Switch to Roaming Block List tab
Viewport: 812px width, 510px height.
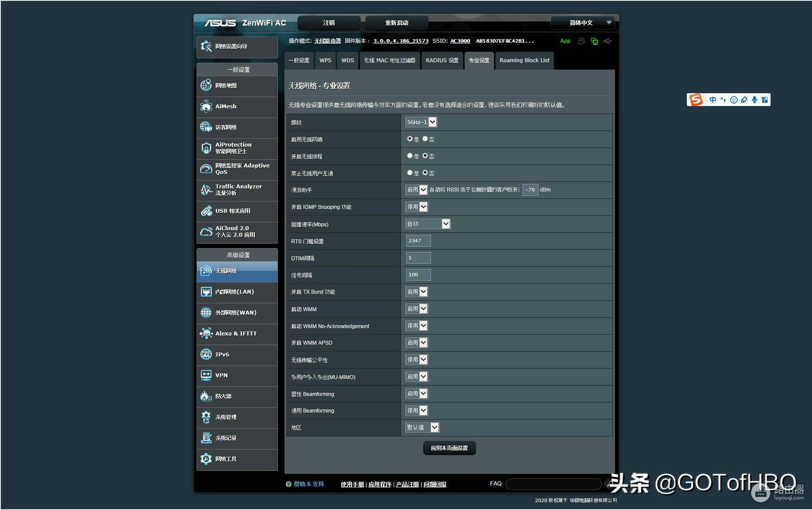tap(524, 60)
